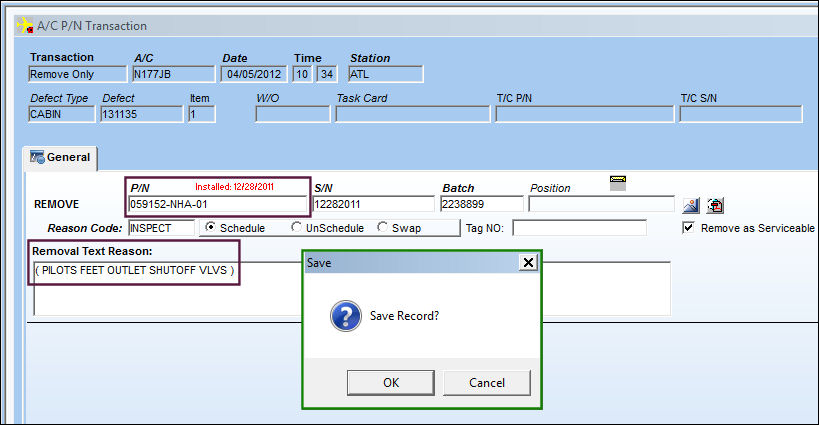Select the Swap radio button

point(382,227)
